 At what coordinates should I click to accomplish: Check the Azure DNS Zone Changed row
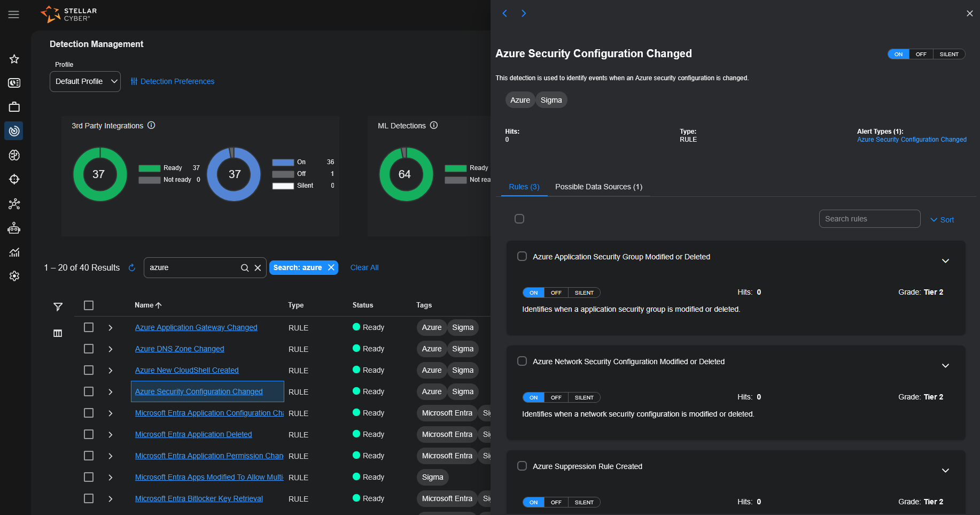tap(89, 349)
